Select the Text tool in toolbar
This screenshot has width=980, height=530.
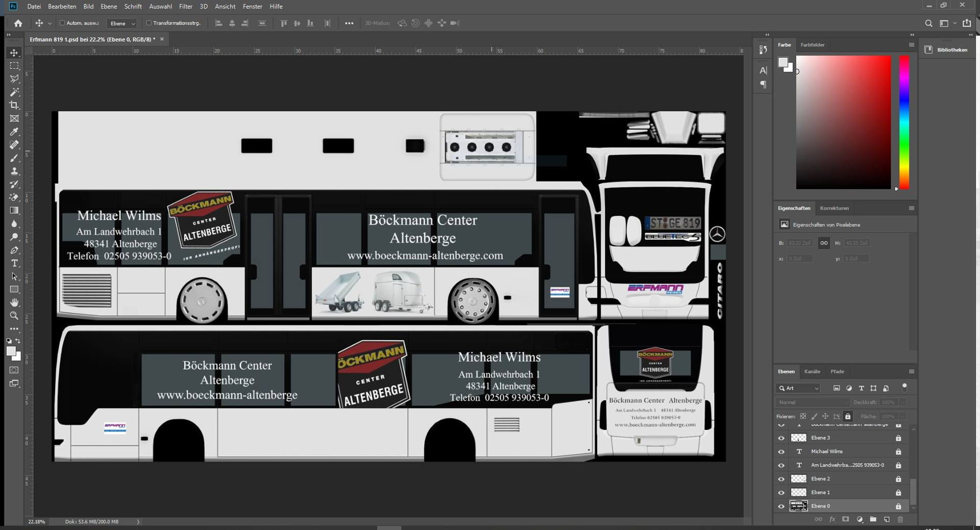14,263
